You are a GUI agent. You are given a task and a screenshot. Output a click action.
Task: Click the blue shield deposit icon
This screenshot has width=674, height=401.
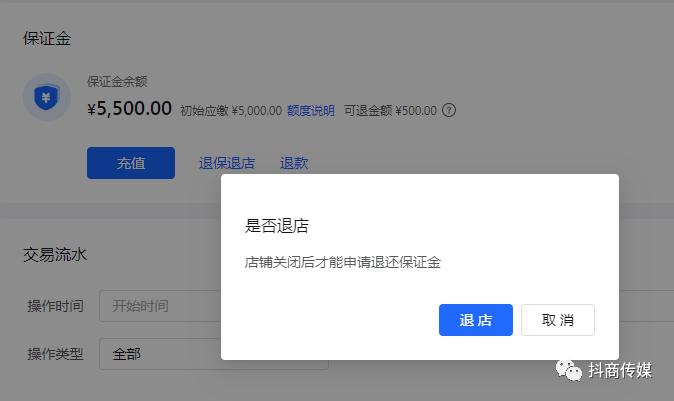pyautogui.click(x=46, y=97)
